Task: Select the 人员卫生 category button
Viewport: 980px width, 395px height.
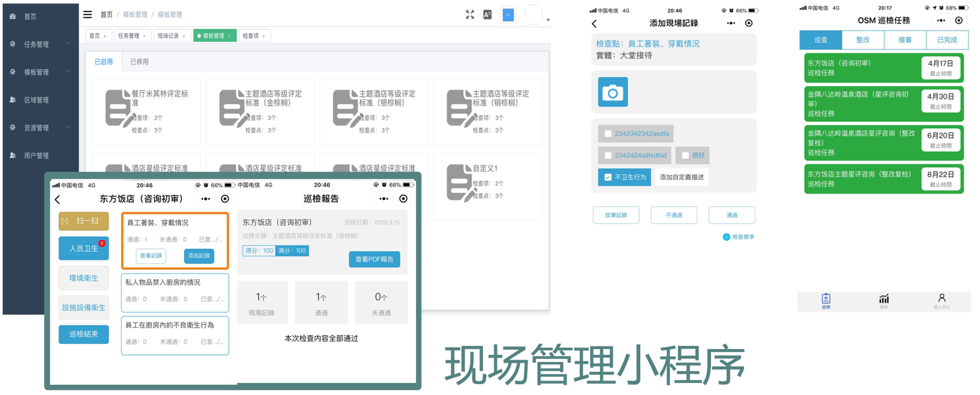Action: pyautogui.click(x=83, y=248)
